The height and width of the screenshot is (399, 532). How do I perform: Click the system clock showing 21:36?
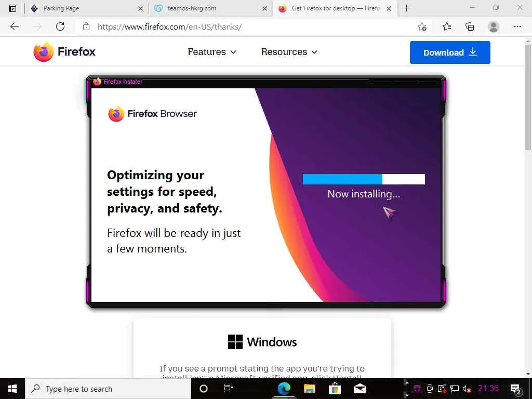tap(488, 388)
